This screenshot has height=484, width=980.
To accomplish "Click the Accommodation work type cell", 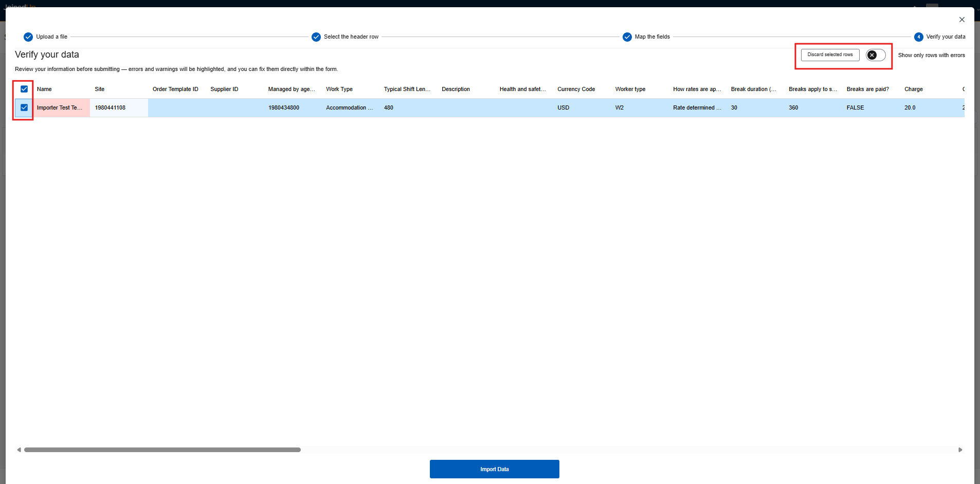I will pos(350,108).
